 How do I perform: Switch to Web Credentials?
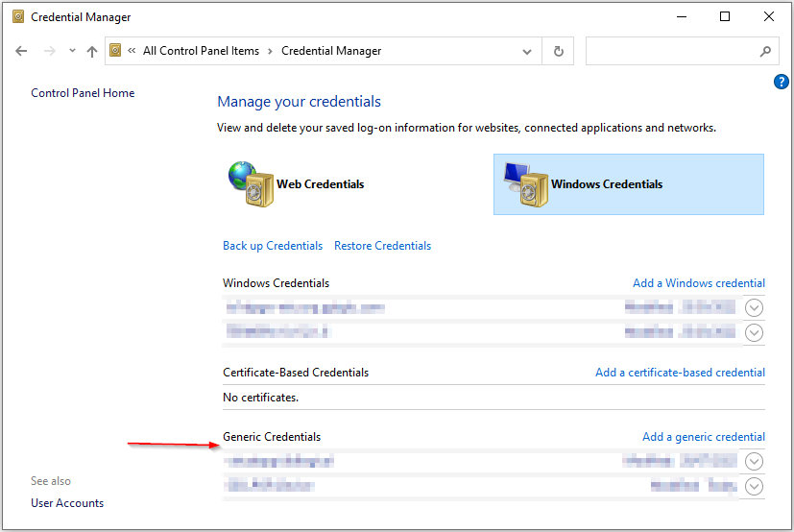320,184
